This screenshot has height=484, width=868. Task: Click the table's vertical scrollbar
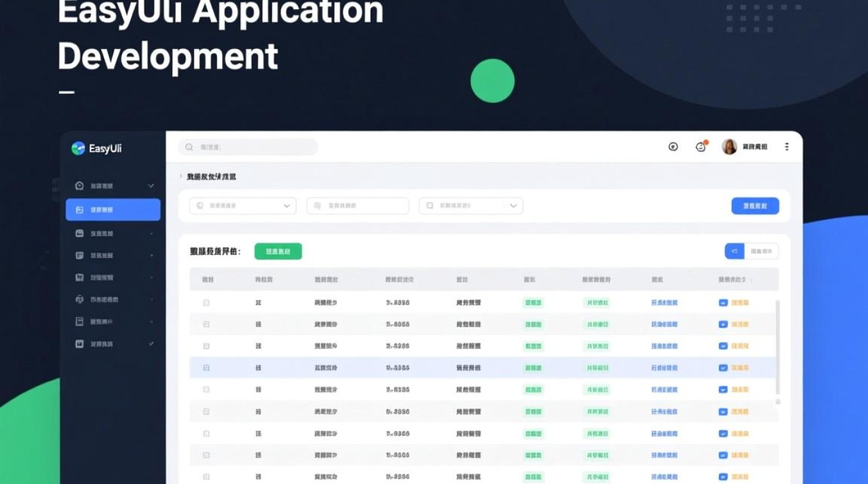(777, 348)
